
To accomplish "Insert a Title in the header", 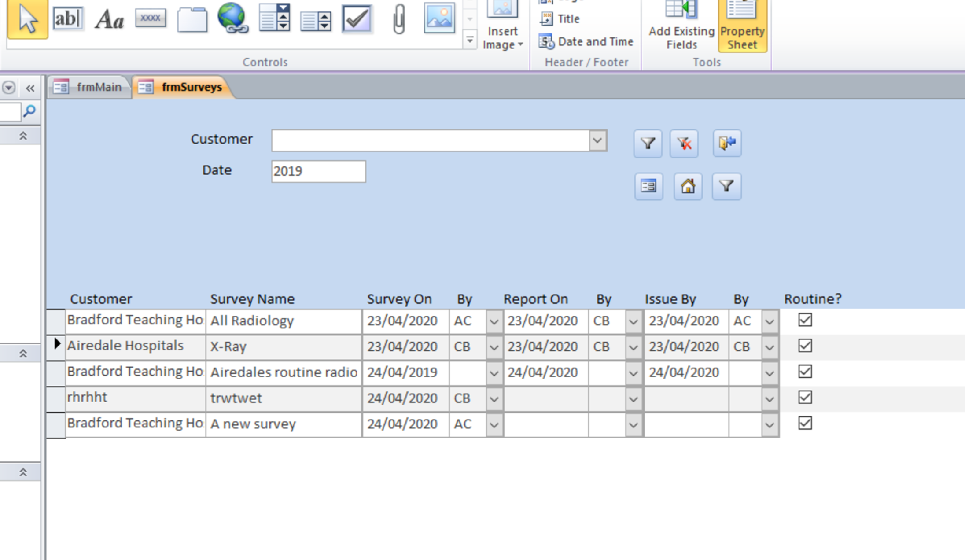I will tap(560, 19).
